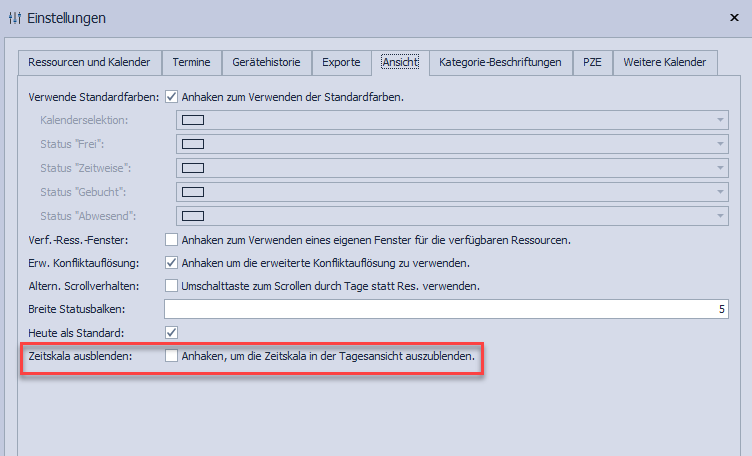Screen dimensions: 752x456
Task: Open the Status "Frei" dropdown arrow
Action: pyautogui.click(x=719, y=145)
